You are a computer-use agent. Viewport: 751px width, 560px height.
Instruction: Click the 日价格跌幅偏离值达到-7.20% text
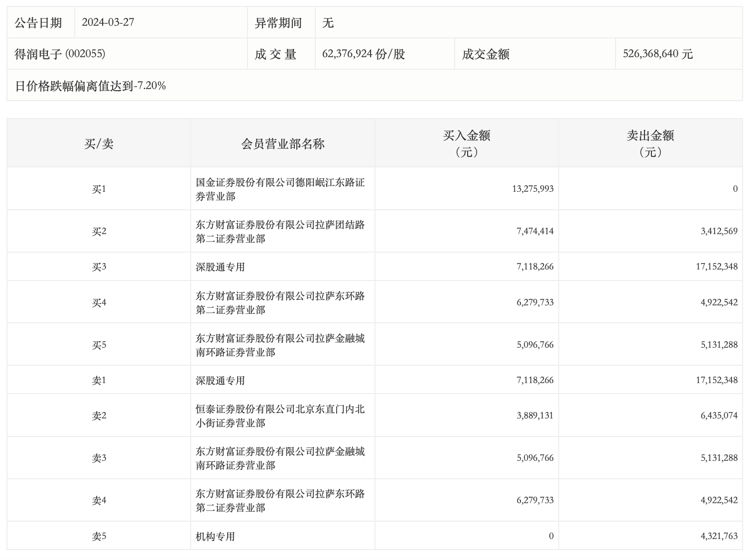(90, 86)
